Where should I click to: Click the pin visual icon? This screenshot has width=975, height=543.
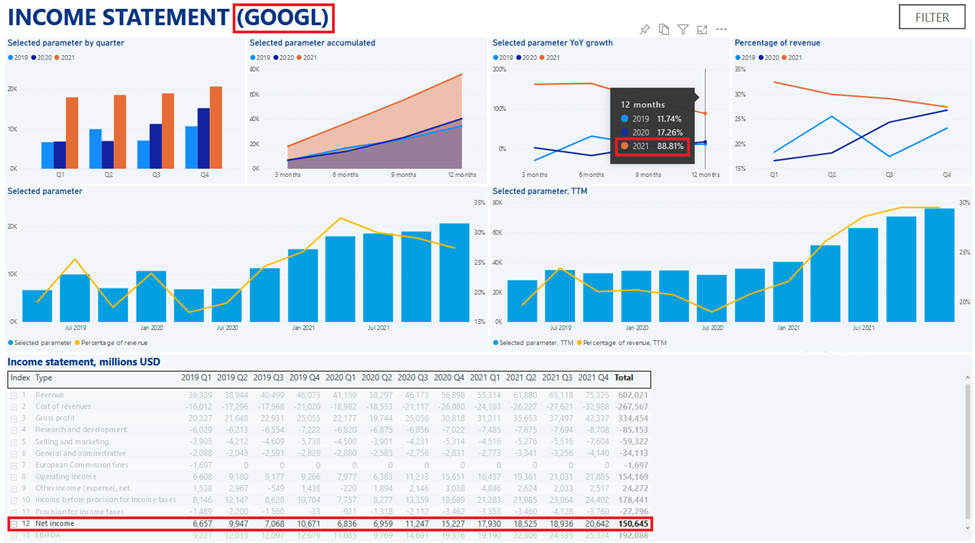click(x=645, y=30)
